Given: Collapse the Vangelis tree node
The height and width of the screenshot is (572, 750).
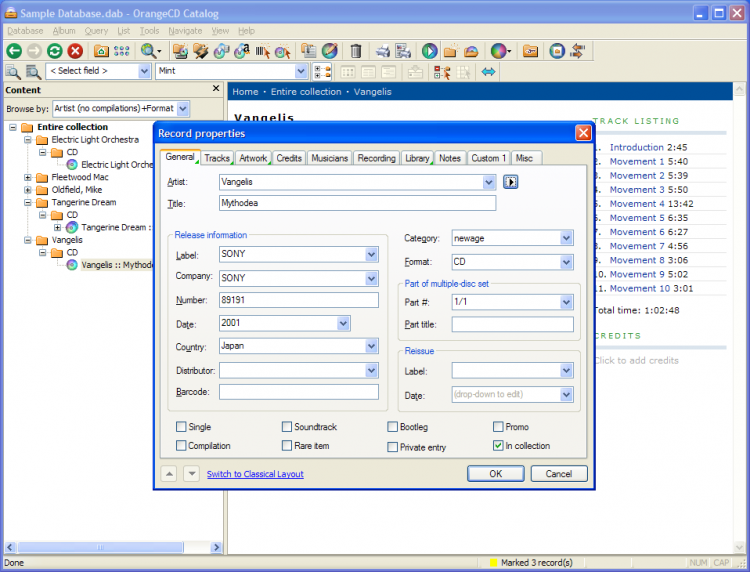Looking at the screenshot, I should 28,241.
